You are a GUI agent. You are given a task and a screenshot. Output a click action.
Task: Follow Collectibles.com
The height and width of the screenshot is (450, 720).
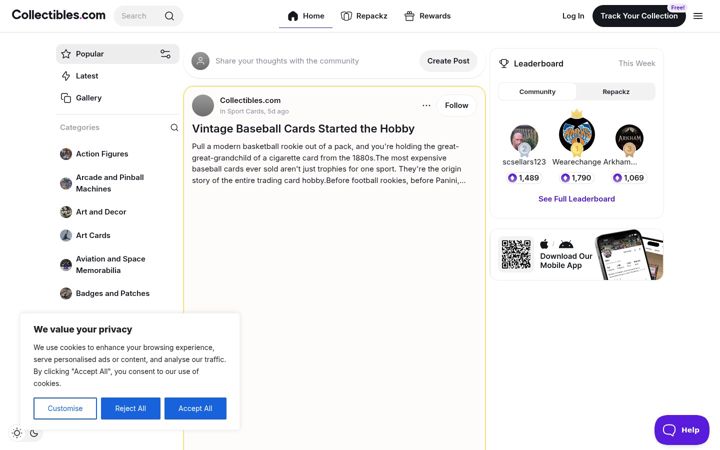456,105
